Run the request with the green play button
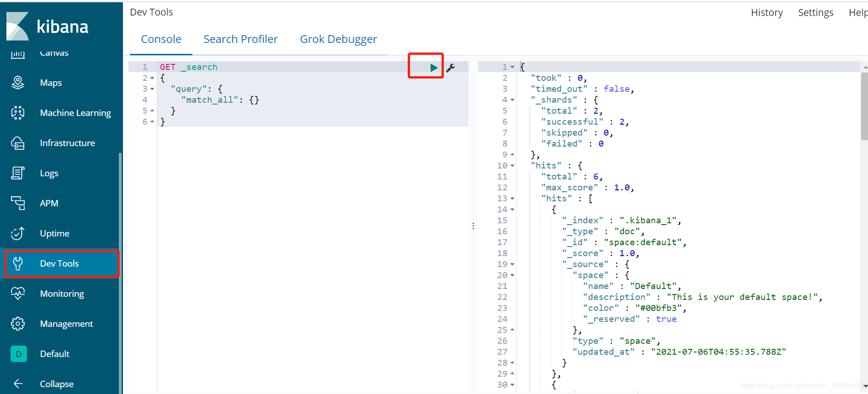The image size is (868, 394). coord(434,68)
